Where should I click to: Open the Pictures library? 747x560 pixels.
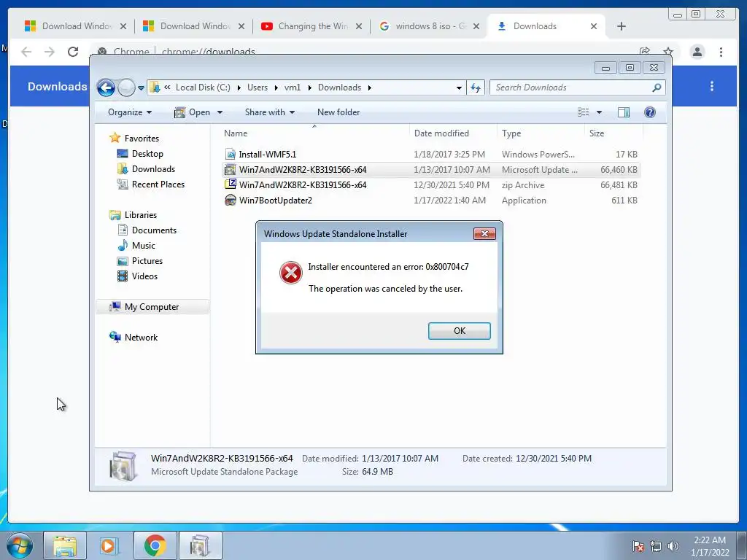tap(147, 260)
